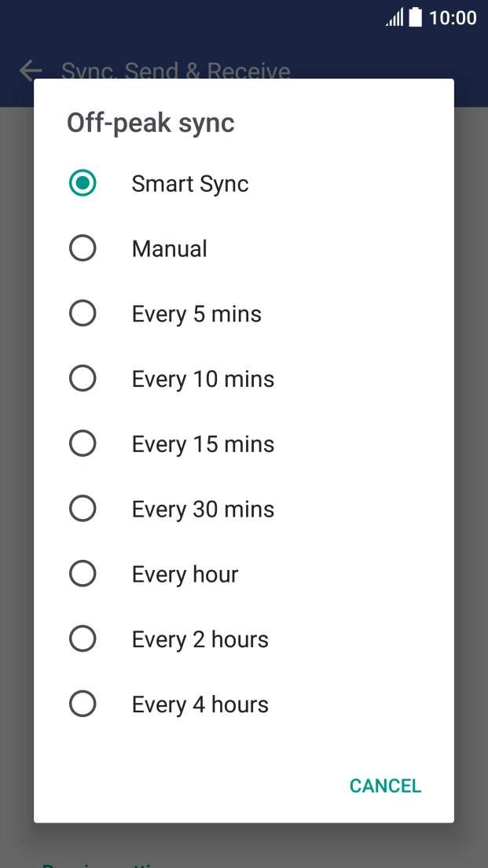This screenshot has height=868, width=488.
Task: Select sync Every 30 mins
Action: coord(83,508)
